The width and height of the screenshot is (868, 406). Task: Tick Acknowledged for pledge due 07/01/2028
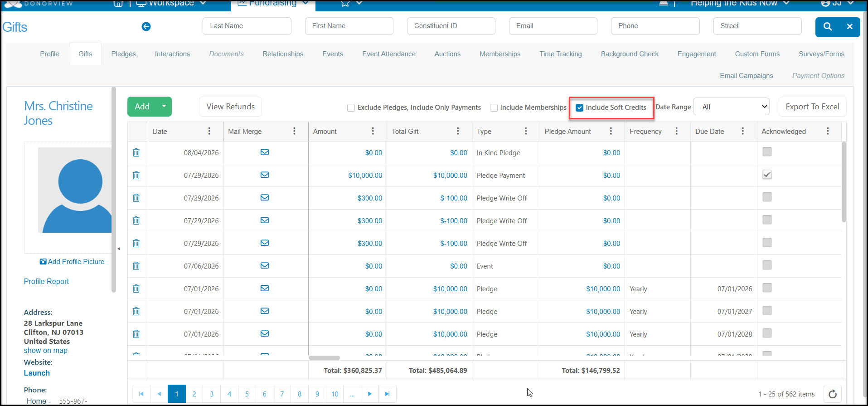[767, 333]
